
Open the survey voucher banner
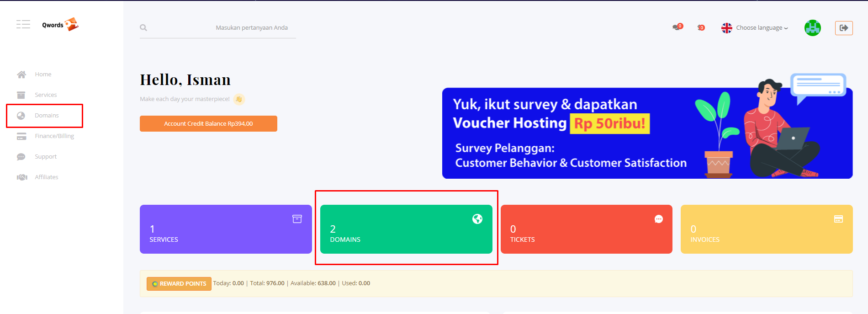click(x=647, y=133)
